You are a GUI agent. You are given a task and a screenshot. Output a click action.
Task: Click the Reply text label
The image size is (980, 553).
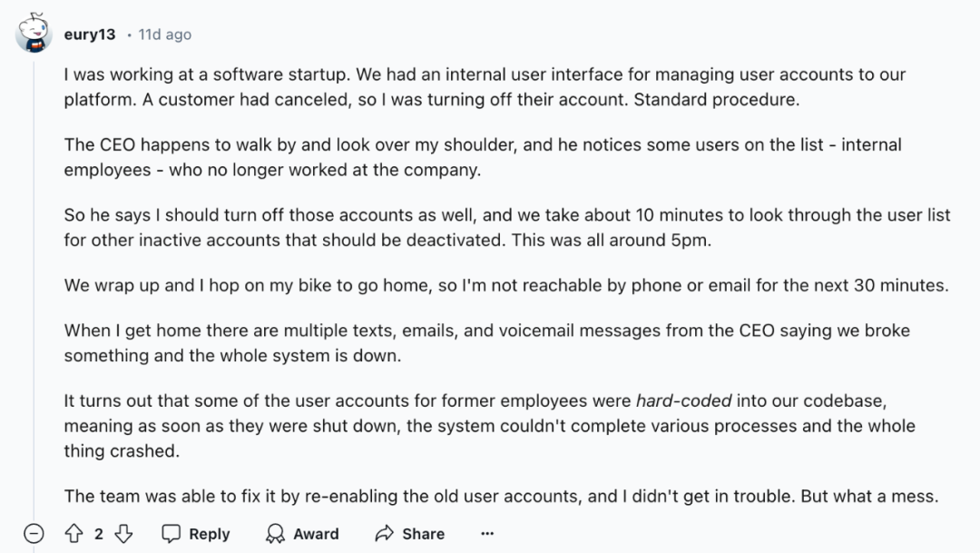210,534
